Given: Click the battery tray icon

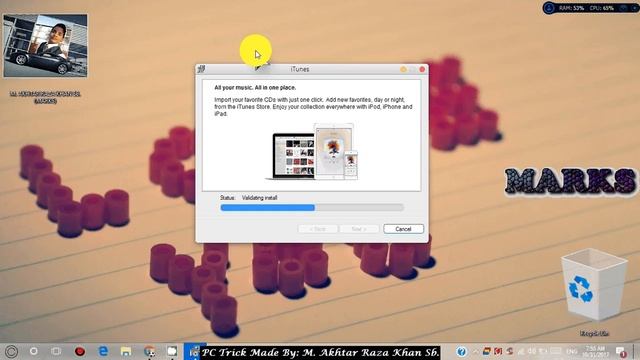Looking at the screenshot, I should (543, 351).
